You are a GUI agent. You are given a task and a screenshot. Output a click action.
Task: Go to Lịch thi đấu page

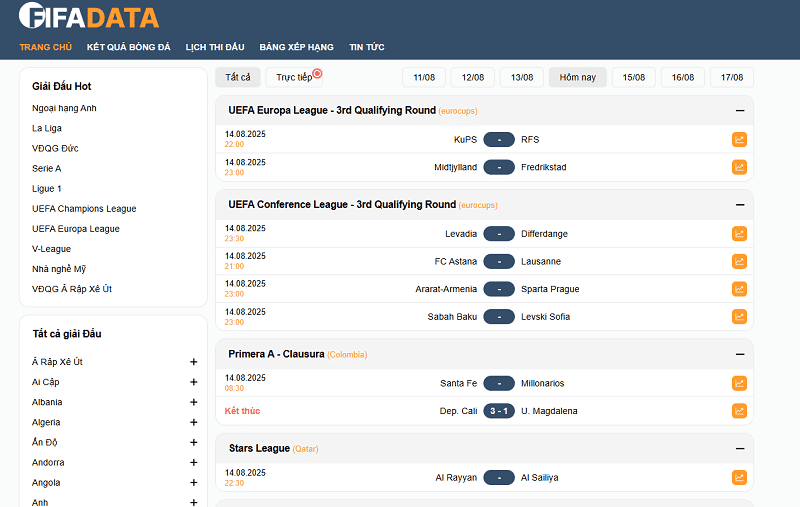coord(215,47)
